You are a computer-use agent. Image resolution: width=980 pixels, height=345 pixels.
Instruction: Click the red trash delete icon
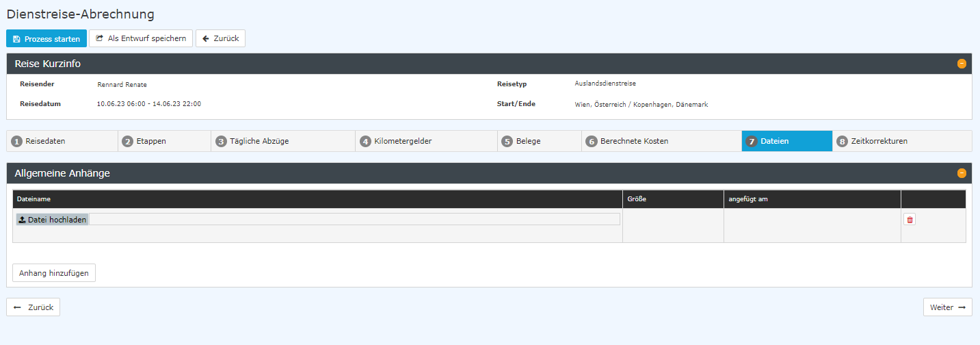pos(910,220)
